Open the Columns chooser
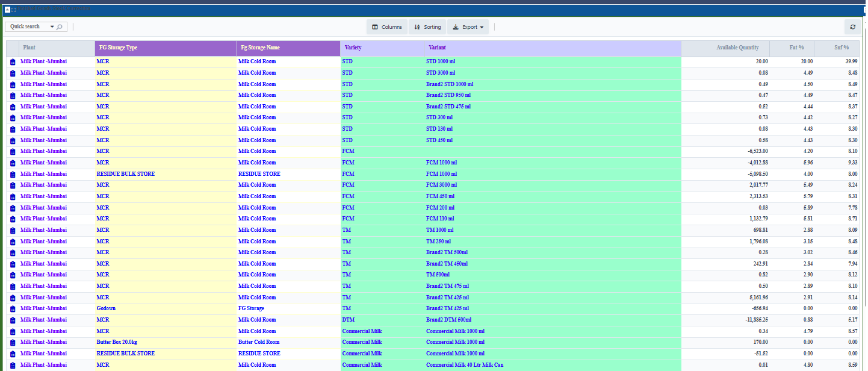Screen dimensions: 868x371 pyautogui.click(x=386, y=27)
